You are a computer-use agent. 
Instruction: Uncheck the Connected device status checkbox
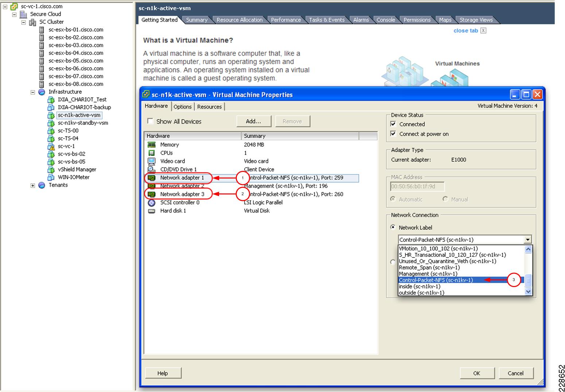coord(393,124)
